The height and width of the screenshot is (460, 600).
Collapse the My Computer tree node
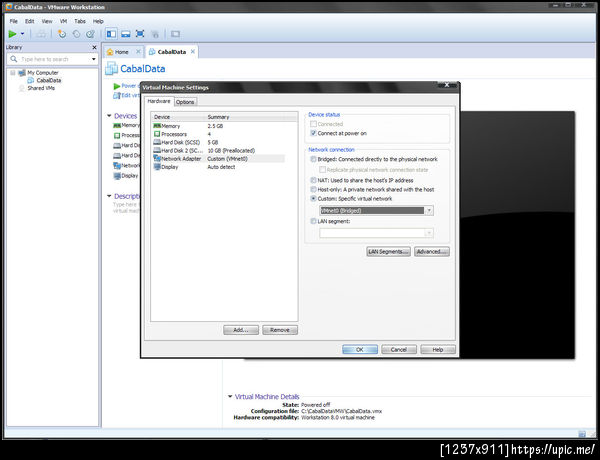pos(13,72)
